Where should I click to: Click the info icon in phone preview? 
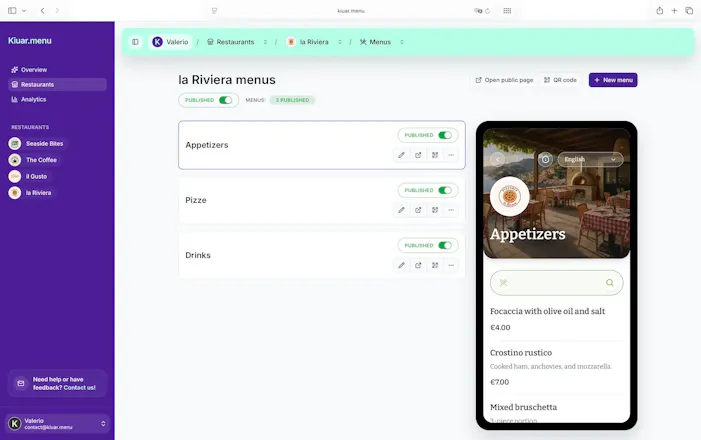(545, 159)
